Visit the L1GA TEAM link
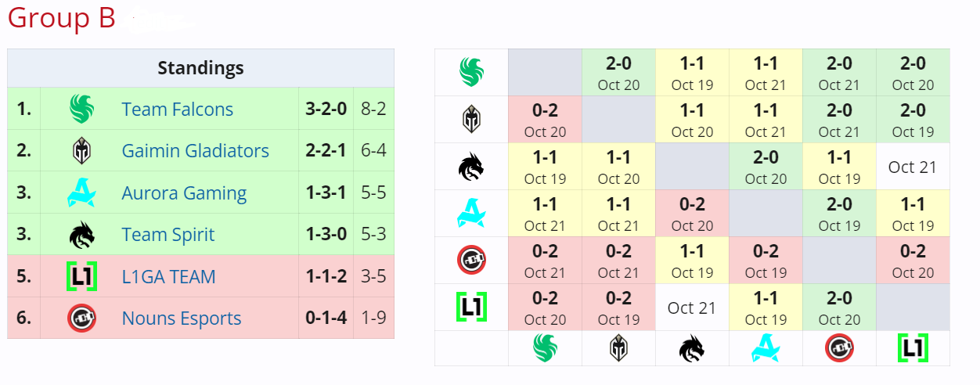Viewport: 980px width, 385px height. [x=168, y=277]
